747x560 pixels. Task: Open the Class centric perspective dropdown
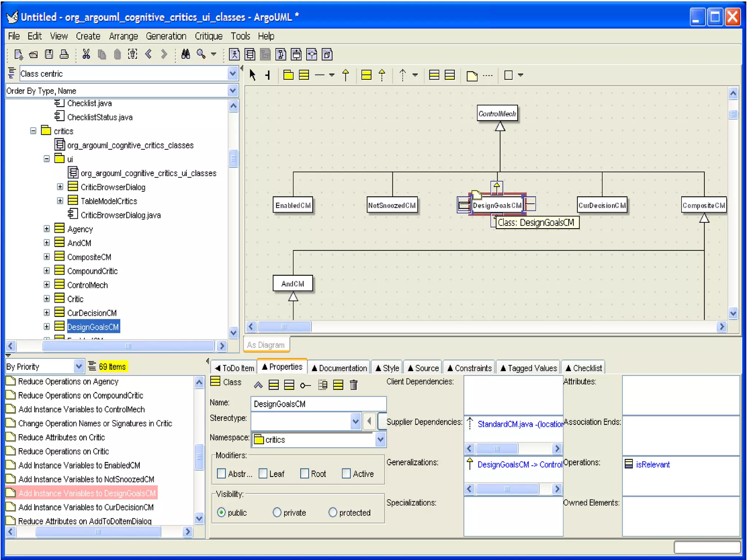[x=233, y=74]
